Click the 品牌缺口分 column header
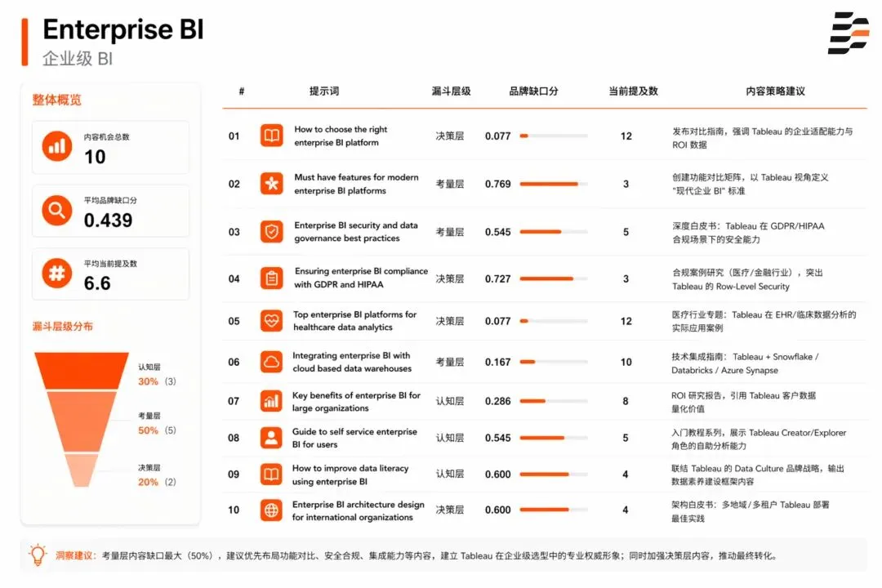This screenshot has height=588, width=882. [x=533, y=91]
